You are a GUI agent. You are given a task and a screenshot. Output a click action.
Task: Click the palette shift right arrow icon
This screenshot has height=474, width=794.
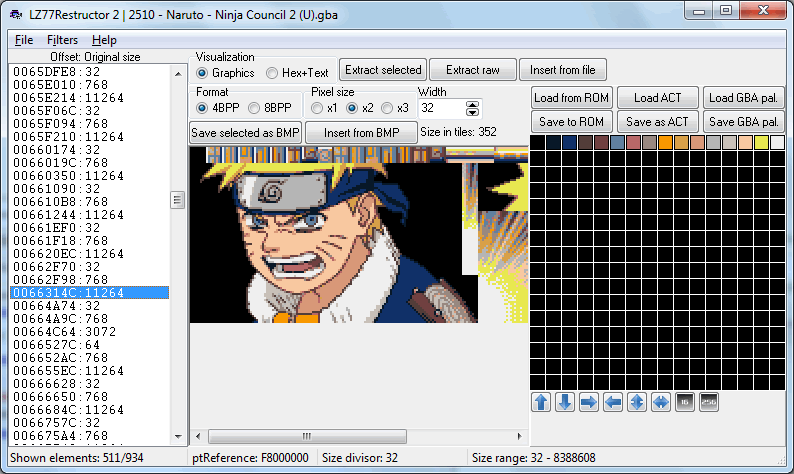click(589, 402)
